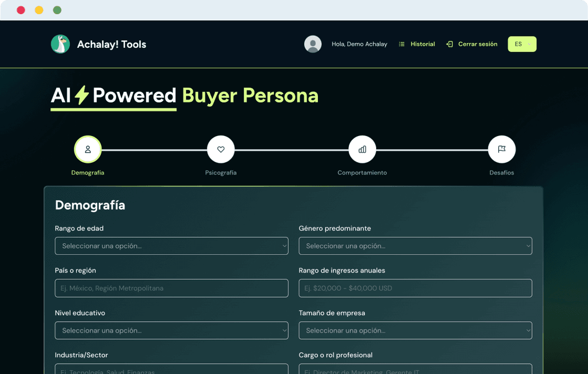Open the Comportamiento step via its chart icon
Viewport: 588px width, 374px height.
coord(362,149)
